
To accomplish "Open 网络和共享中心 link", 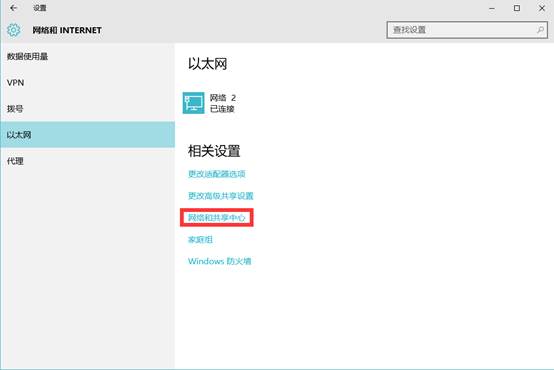I will click(x=217, y=218).
